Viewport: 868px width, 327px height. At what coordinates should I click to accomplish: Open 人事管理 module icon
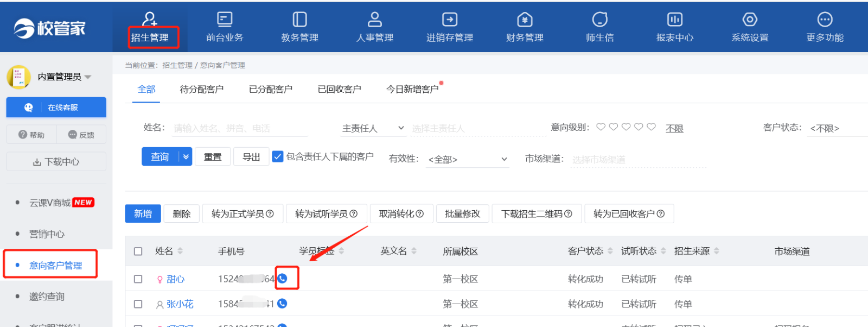375,19
